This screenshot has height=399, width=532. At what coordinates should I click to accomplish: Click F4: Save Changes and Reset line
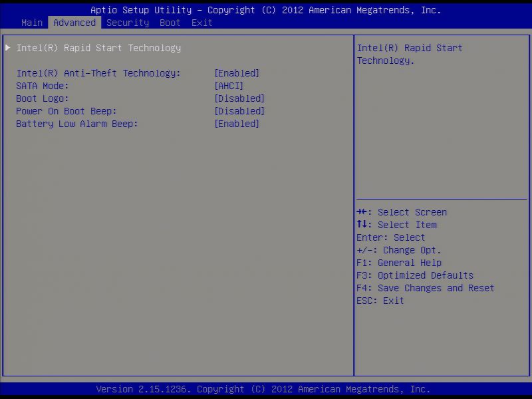pyautogui.click(x=426, y=288)
